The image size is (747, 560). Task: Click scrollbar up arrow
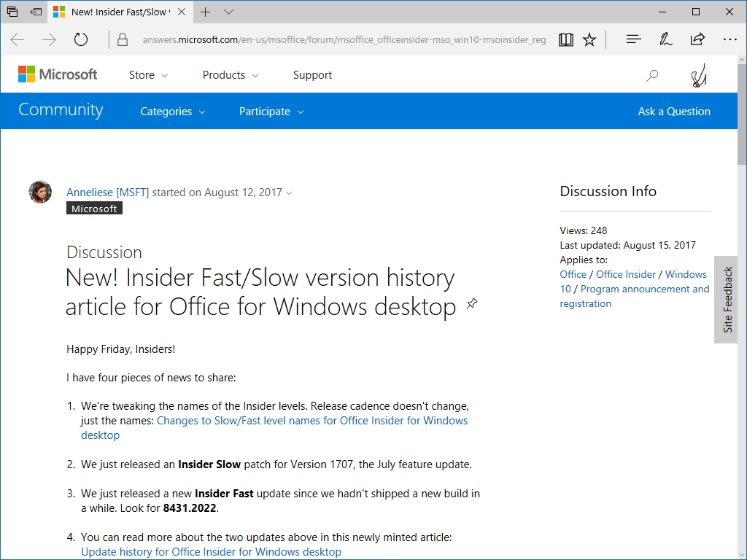[x=742, y=60]
